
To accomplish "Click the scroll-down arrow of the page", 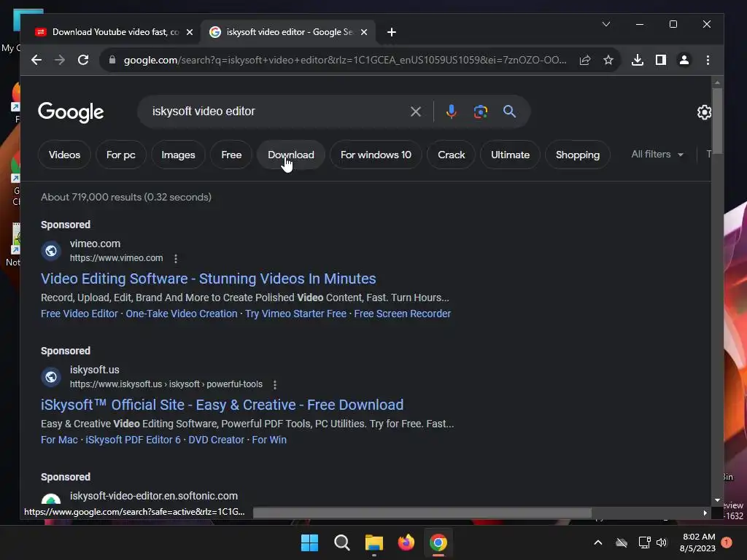I will [x=718, y=500].
